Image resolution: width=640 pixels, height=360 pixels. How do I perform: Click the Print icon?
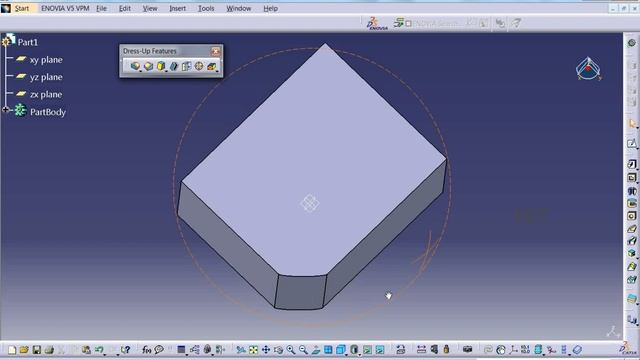pyautogui.click(x=49, y=350)
